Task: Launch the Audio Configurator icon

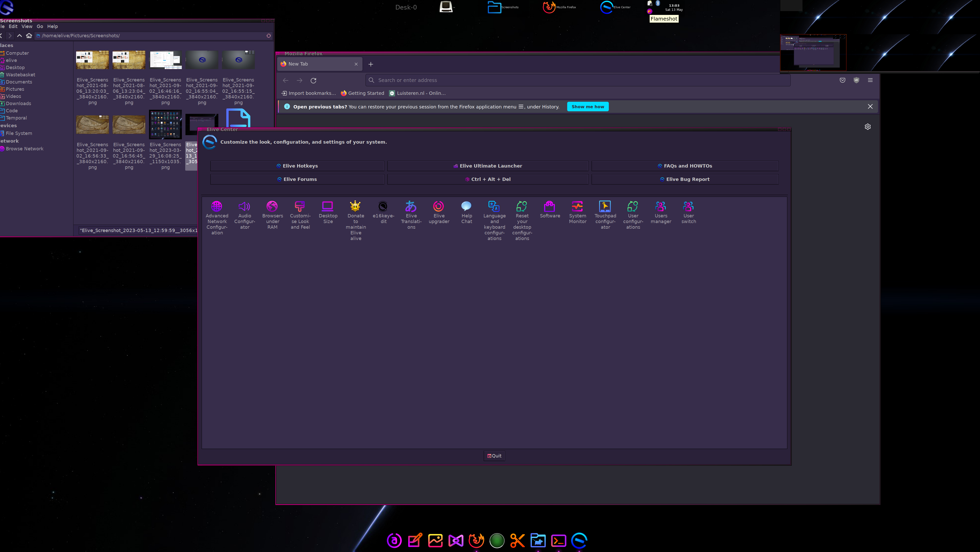Action: [x=245, y=215]
